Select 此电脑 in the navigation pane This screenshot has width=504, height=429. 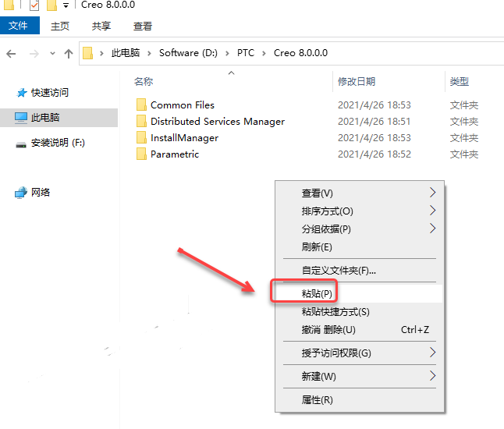pos(59,118)
